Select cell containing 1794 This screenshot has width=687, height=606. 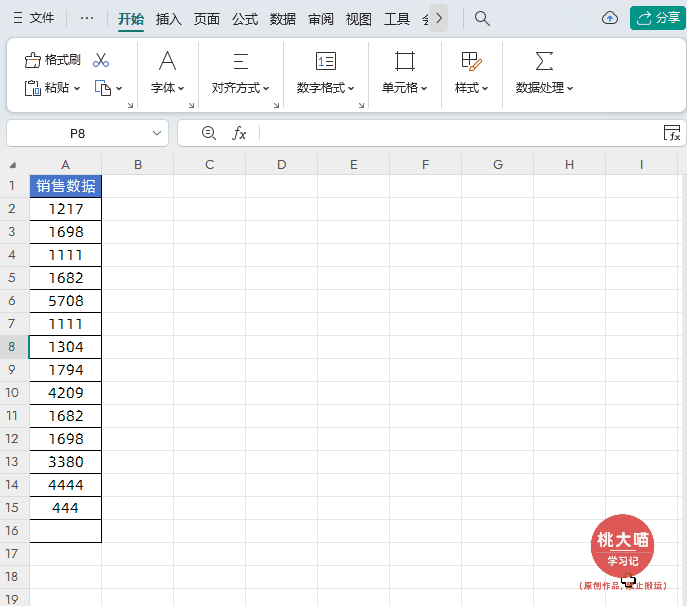(66, 370)
